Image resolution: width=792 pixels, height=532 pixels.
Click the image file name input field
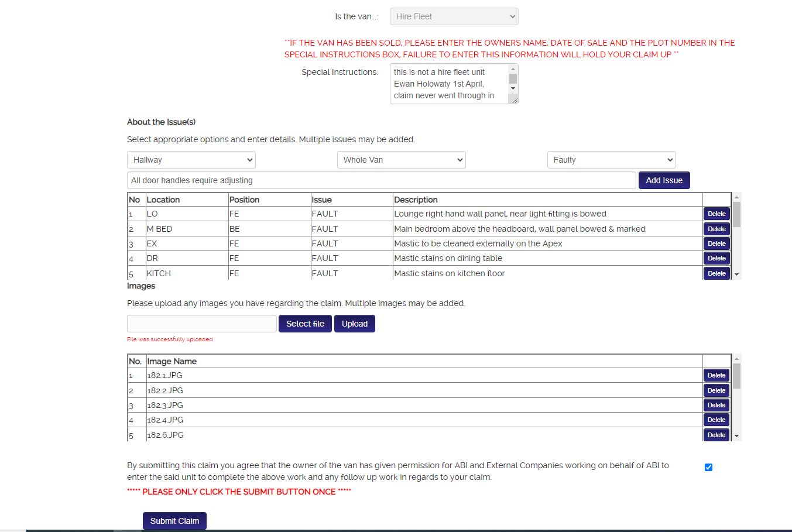point(201,324)
